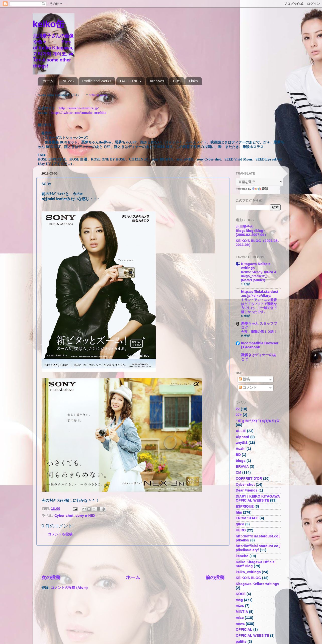This screenshot has height=644, width=322.
Task: Open the Links tab
Action: pyautogui.click(x=193, y=81)
